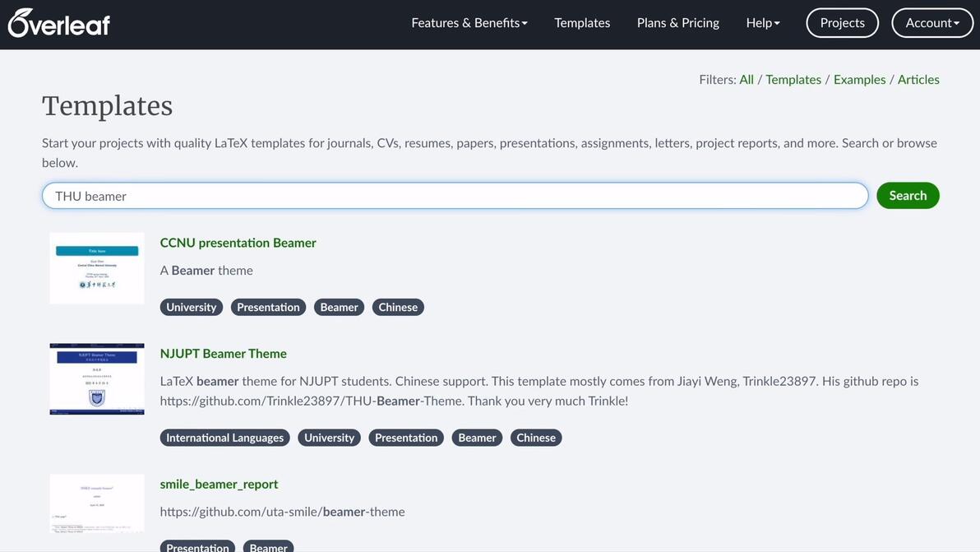Click the smile_beamer_report thumbnail image
This screenshot has height=552, width=980.
click(97, 503)
